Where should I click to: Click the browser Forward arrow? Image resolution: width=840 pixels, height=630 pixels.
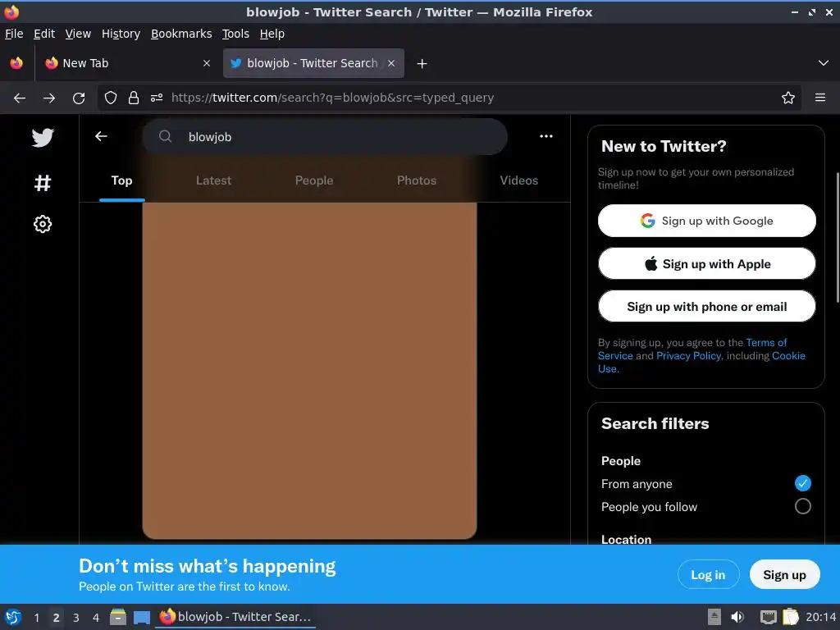click(49, 98)
